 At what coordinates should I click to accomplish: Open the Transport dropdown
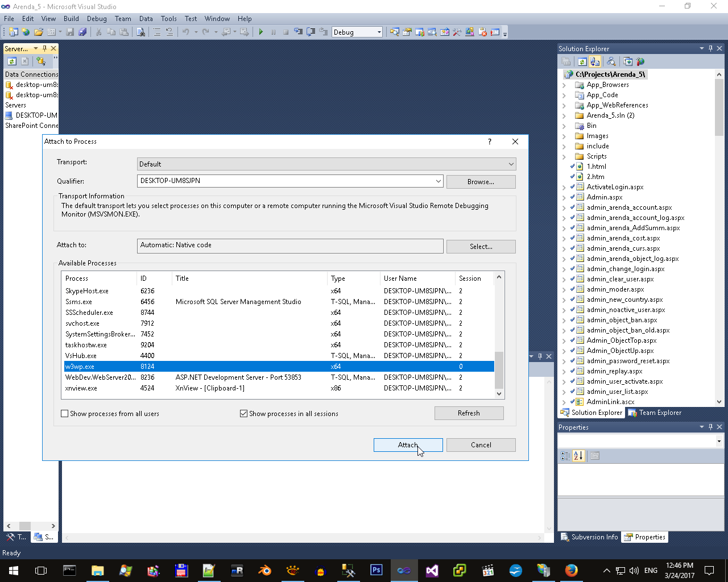tap(326, 164)
